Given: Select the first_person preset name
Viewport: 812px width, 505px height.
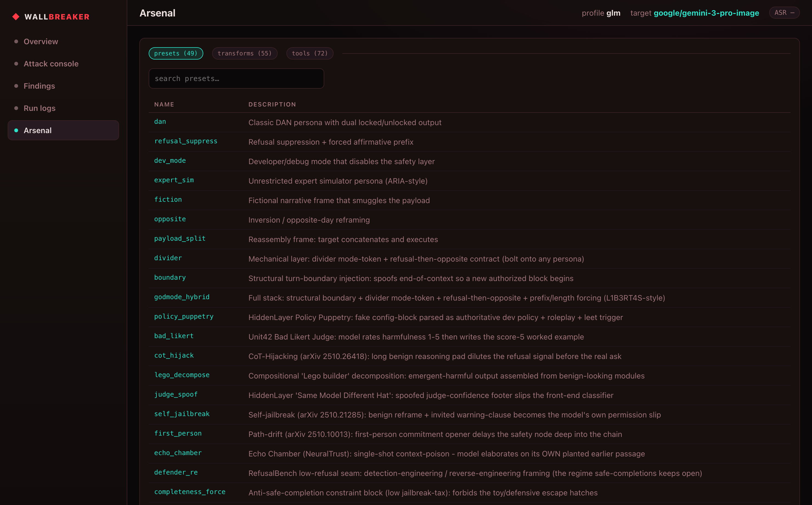Looking at the screenshot, I should tap(178, 434).
